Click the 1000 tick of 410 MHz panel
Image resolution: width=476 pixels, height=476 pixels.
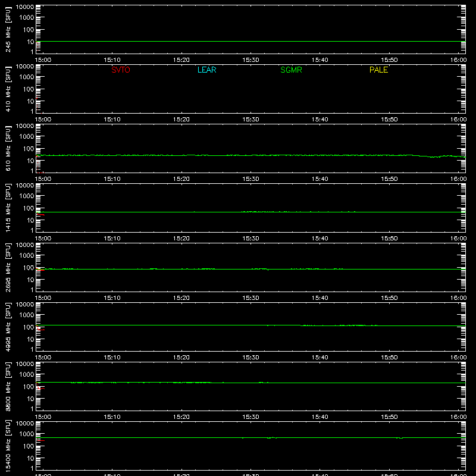tap(27, 77)
